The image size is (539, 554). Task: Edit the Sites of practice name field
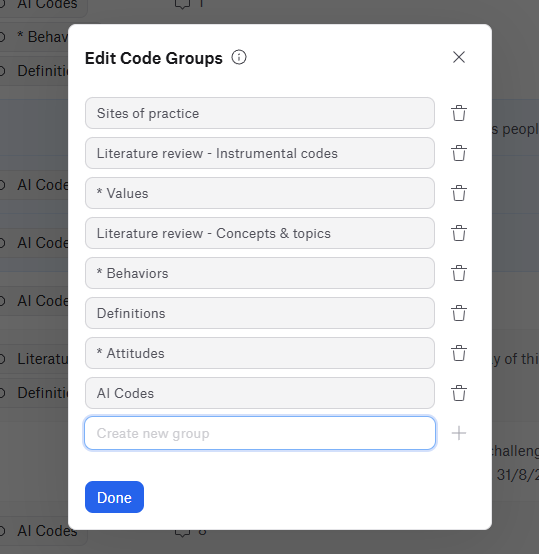pos(260,113)
